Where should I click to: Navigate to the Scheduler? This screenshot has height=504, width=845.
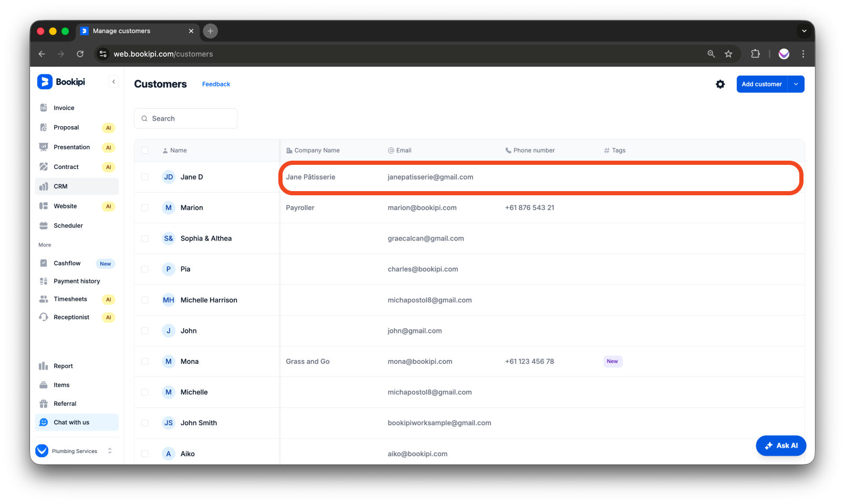coord(68,225)
